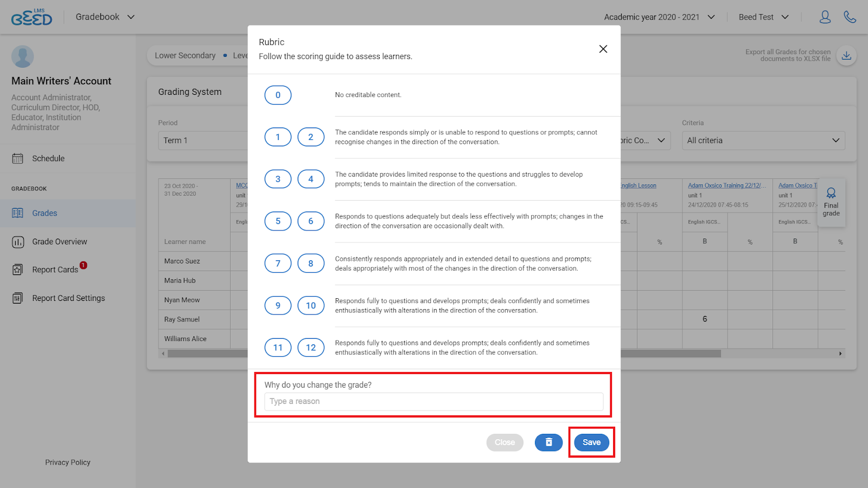Open Schedule in the sidebar
Image resolution: width=868 pixels, height=488 pixels.
[48, 158]
